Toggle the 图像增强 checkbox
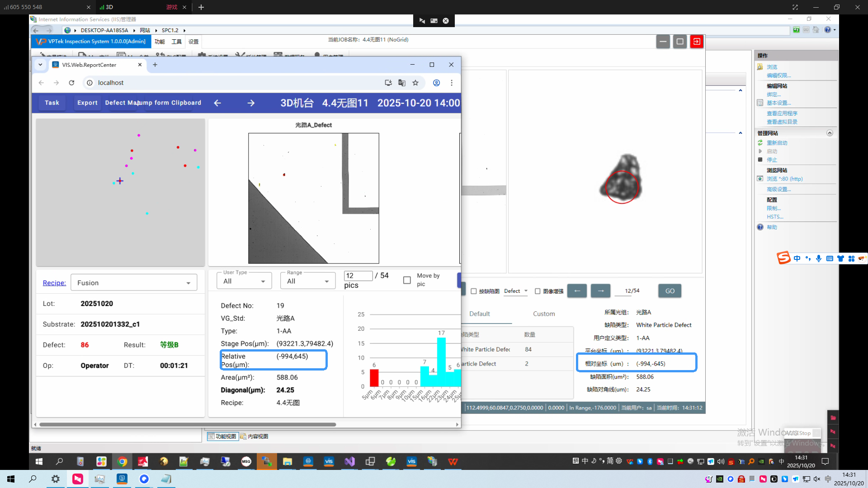The width and height of the screenshot is (868, 488). [538, 291]
